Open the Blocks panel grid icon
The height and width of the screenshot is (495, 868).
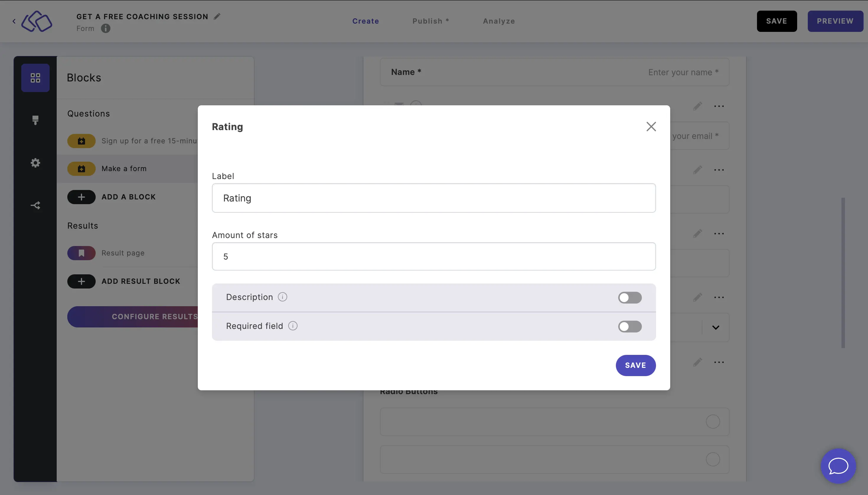click(x=35, y=78)
